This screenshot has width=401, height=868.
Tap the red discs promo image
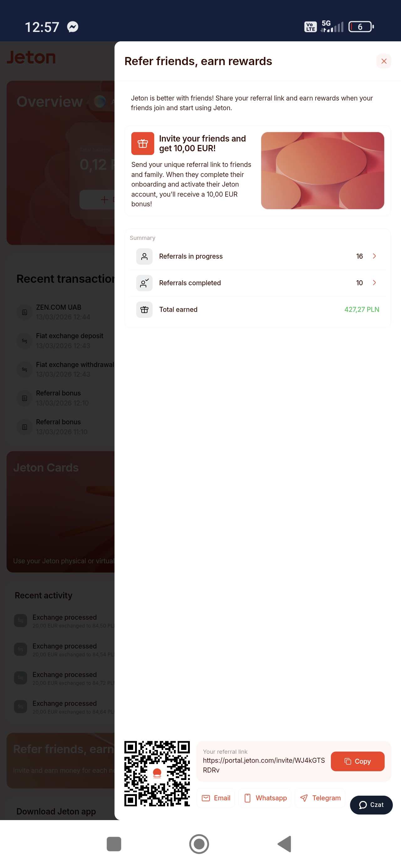tap(322, 170)
